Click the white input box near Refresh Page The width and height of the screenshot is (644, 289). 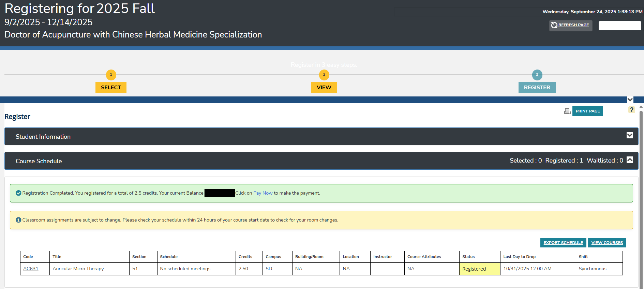point(619,26)
